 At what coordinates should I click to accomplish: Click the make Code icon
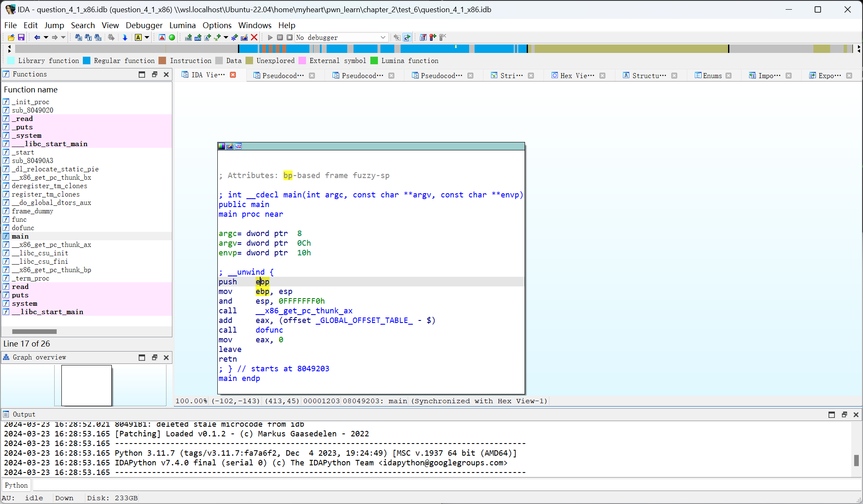click(x=188, y=37)
